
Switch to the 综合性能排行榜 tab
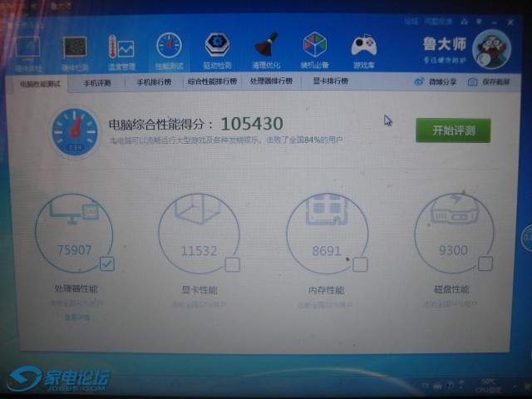tap(211, 82)
